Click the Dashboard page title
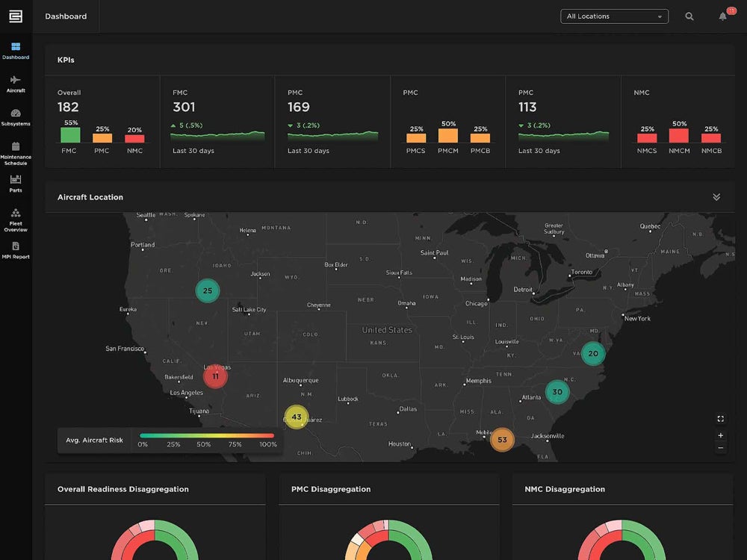The image size is (747, 560). (x=66, y=16)
